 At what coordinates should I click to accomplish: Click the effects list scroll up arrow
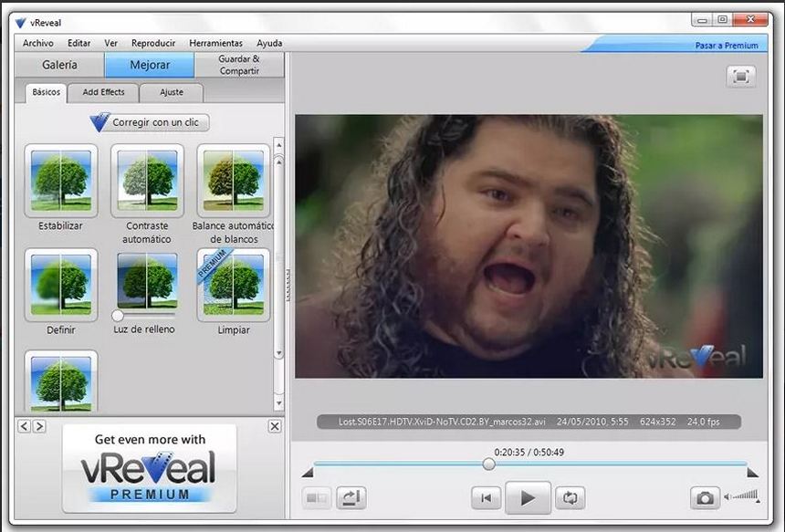pyautogui.click(x=278, y=145)
